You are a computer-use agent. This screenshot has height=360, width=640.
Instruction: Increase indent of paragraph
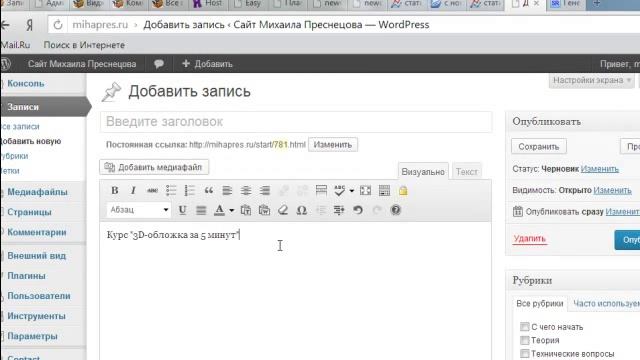[339, 210]
